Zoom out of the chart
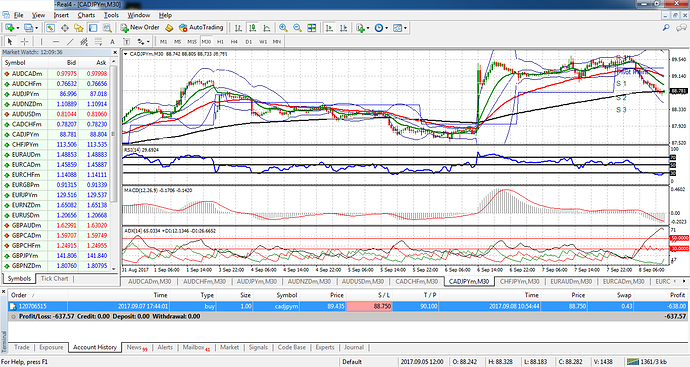This screenshot has width=690, height=367. (x=297, y=28)
